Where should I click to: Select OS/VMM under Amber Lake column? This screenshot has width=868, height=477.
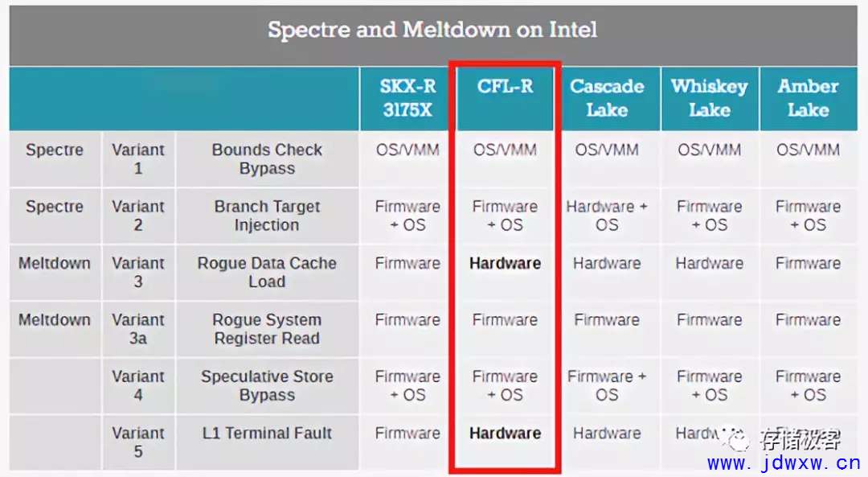tap(809, 150)
